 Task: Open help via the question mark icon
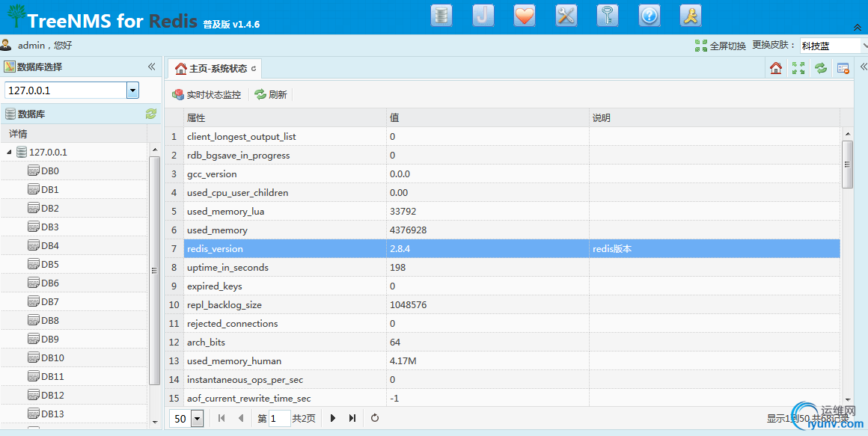pos(649,16)
